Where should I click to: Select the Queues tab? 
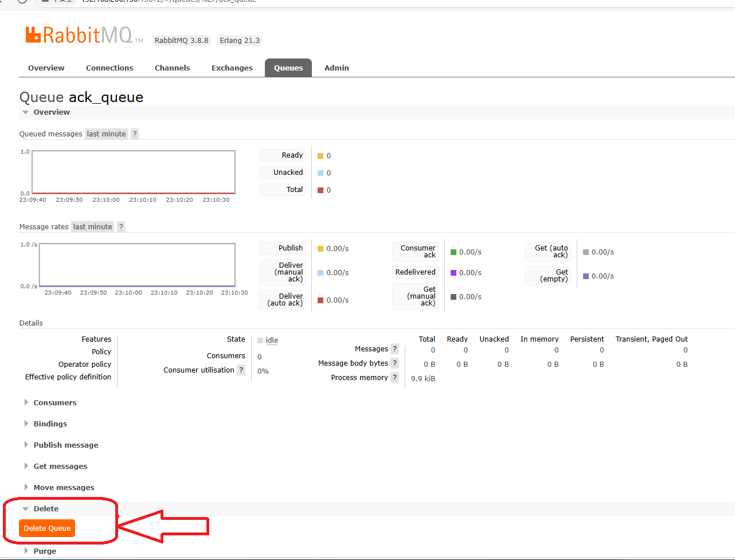tap(288, 68)
